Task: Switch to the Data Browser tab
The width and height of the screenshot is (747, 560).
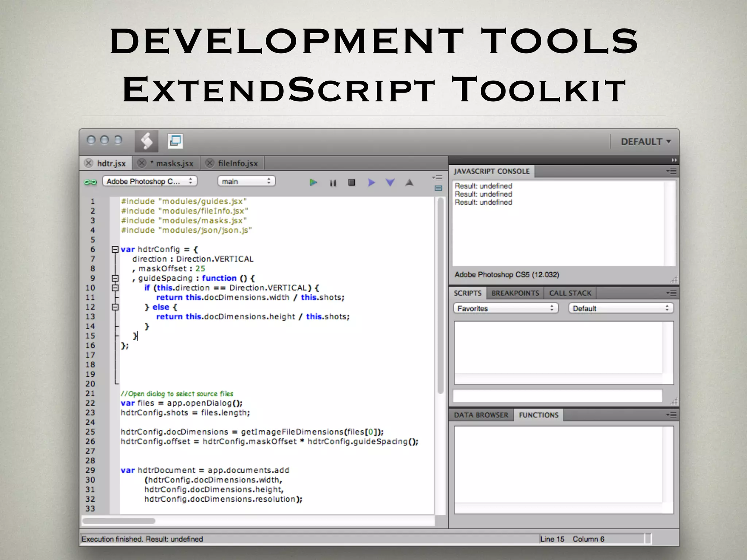Action: pyautogui.click(x=481, y=415)
